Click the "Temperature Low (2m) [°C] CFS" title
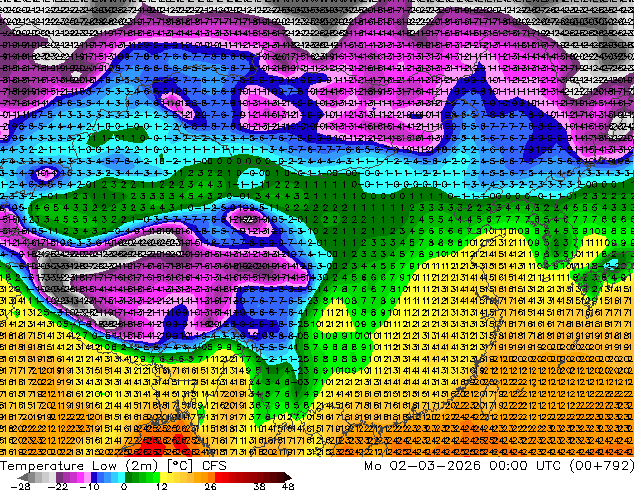The width and height of the screenshot is (634, 490). pos(113,466)
